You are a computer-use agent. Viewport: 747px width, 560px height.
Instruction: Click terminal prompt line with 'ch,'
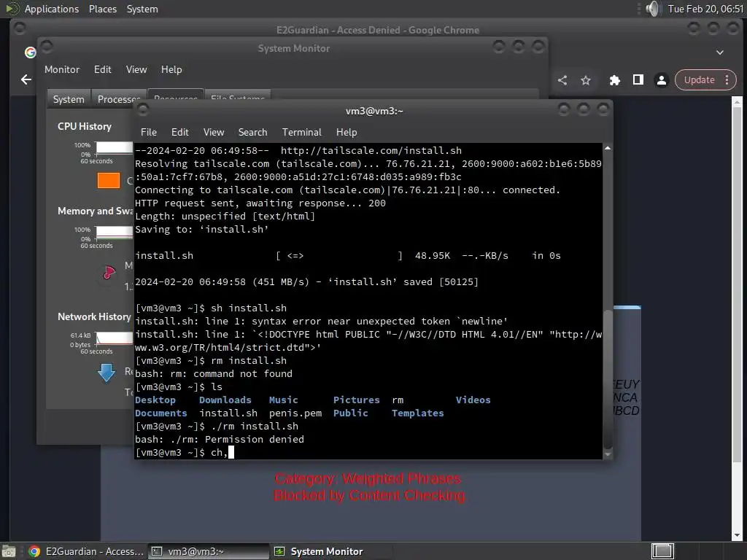tap(185, 452)
